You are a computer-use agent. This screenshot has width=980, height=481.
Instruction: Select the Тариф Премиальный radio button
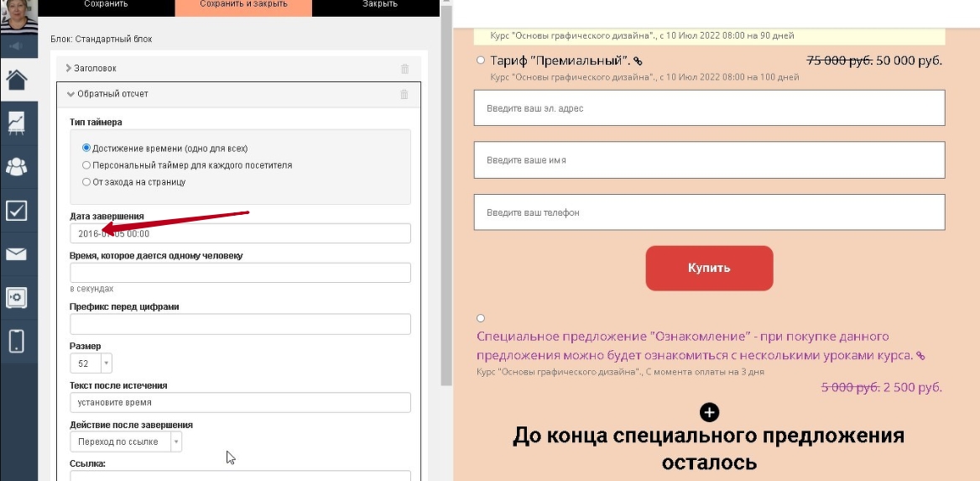480,60
